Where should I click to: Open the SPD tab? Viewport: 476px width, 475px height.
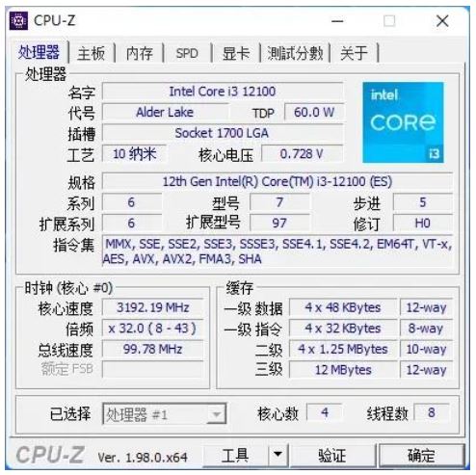click(187, 53)
